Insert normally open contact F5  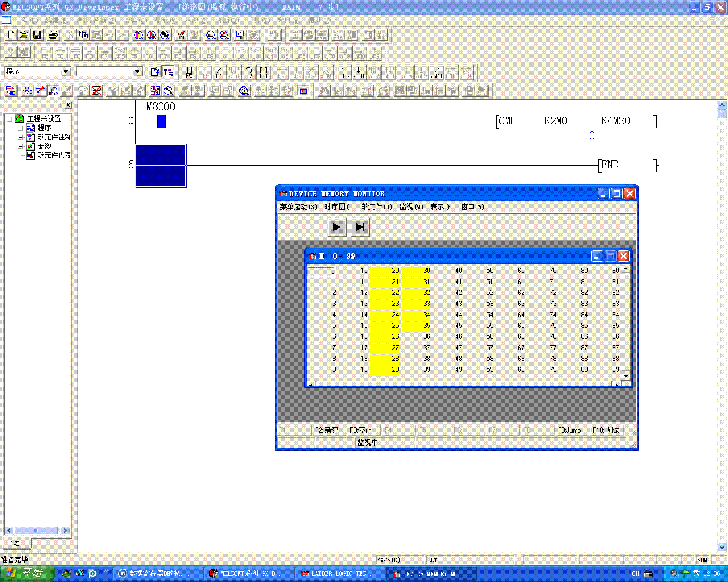189,72
